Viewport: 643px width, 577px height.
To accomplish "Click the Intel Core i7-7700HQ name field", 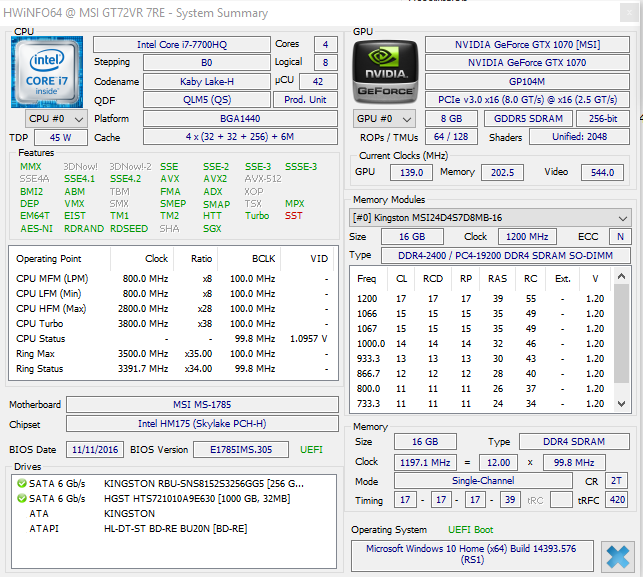I will pos(182,45).
